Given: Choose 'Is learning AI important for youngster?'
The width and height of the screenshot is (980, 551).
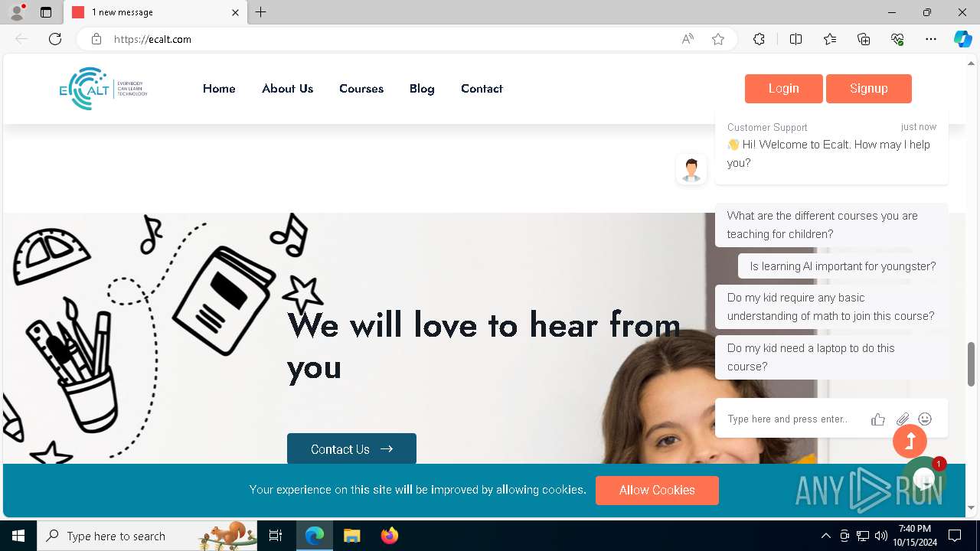Looking at the screenshot, I should [x=843, y=266].
